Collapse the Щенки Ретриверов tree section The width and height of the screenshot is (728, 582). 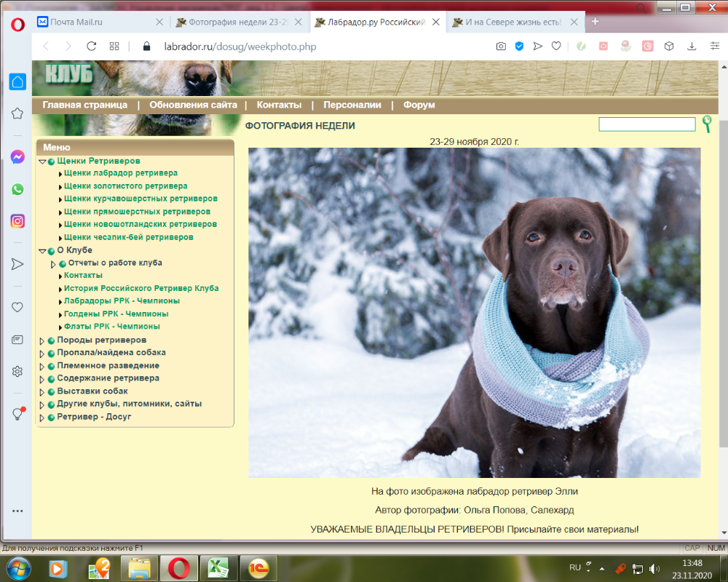coord(42,161)
